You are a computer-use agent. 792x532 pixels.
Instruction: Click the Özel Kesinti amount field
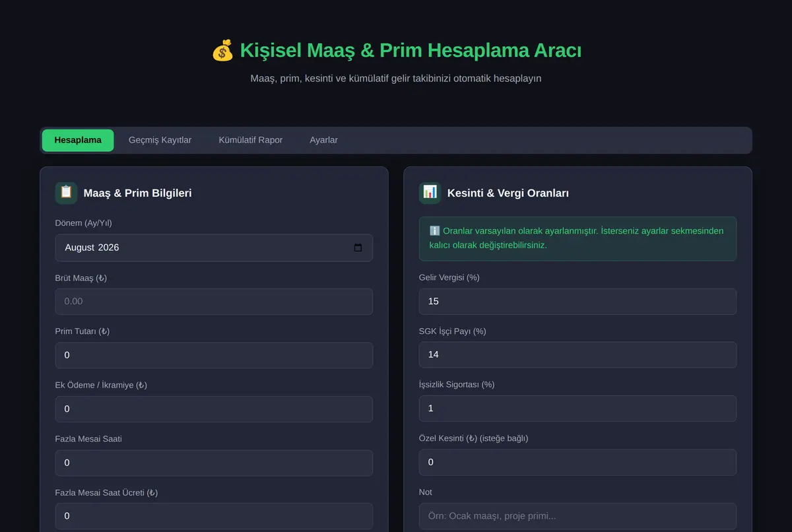pyautogui.click(x=577, y=462)
